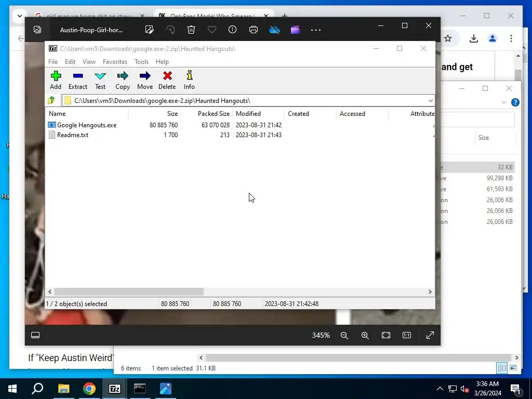Open the File menu in 7-Zip

coord(53,62)
